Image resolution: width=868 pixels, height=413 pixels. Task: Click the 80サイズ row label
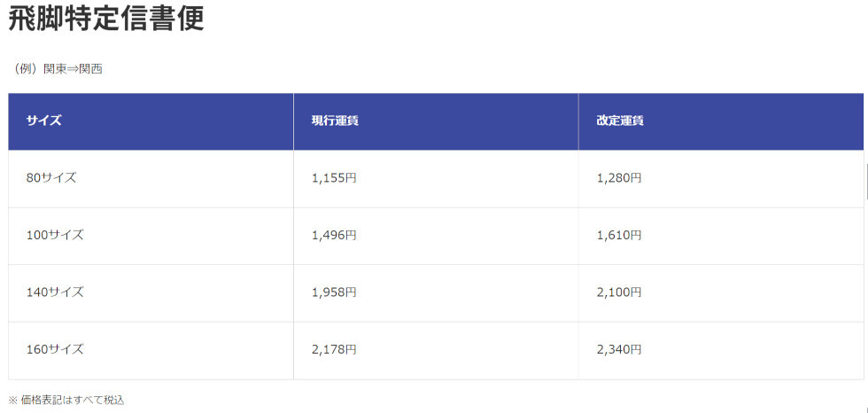coord(51,178)
